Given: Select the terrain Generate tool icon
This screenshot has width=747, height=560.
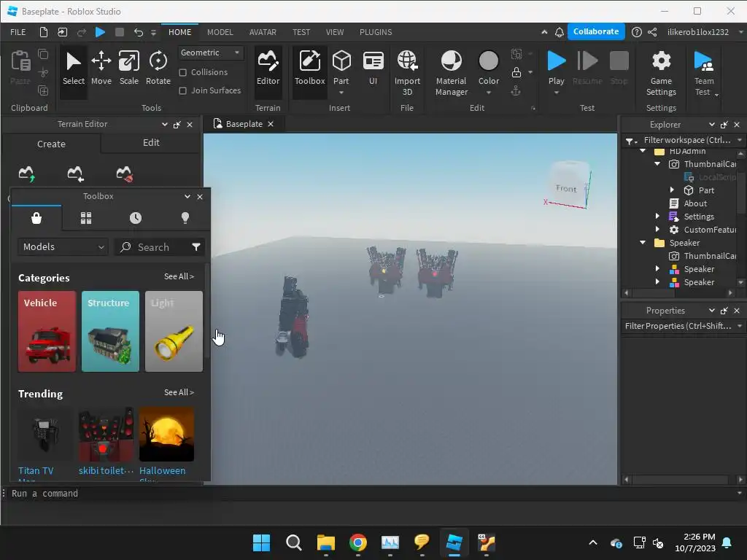Looking at the screenshot, I should click(27, 174).
